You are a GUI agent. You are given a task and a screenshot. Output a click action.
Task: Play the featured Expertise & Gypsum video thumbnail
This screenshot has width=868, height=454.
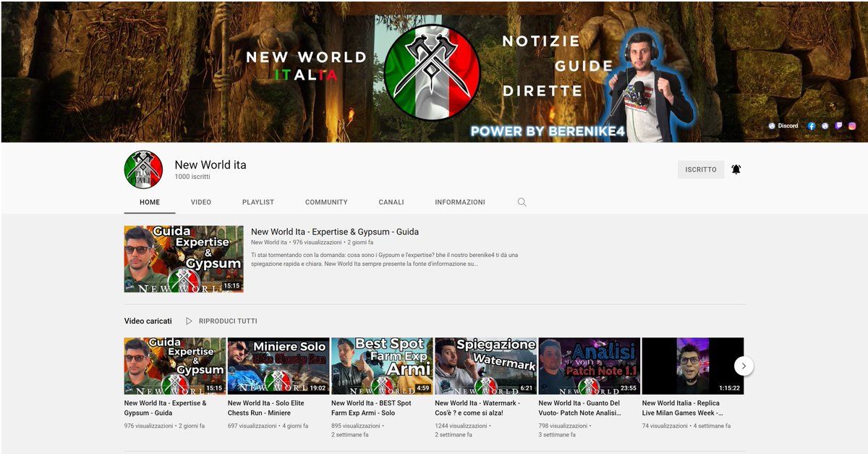pyautogui.click(x=184, y=258)
